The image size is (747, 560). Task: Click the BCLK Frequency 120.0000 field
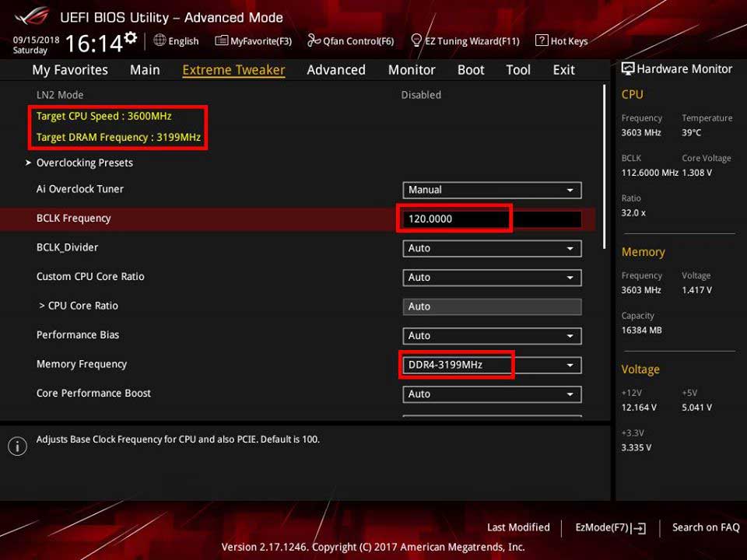(492, 219)
